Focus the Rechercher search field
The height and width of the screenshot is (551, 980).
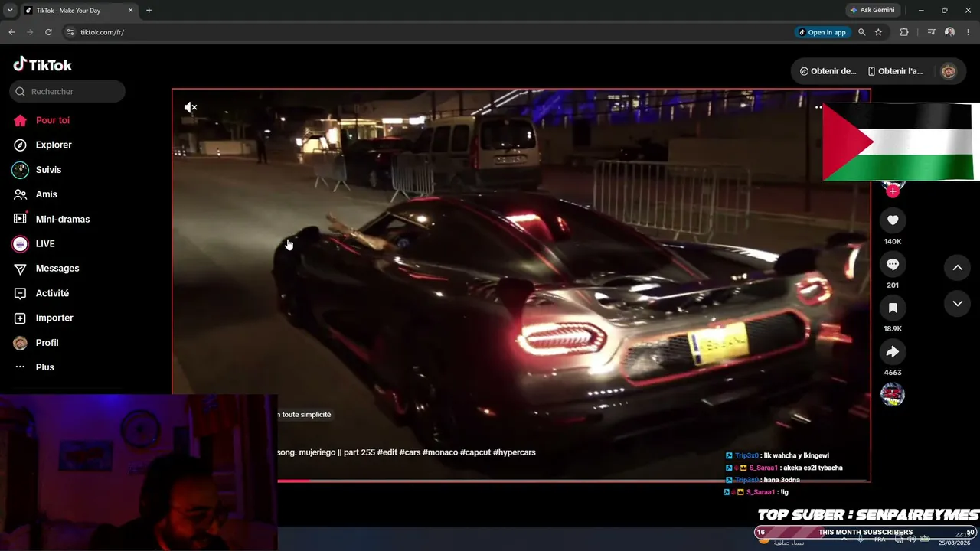tap(67, 91)
